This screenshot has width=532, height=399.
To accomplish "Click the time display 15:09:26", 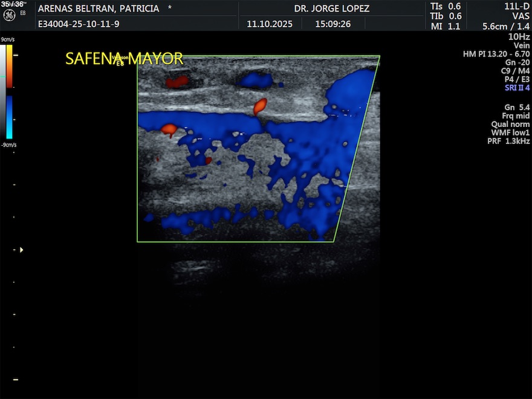I will [x=332, y=24].
